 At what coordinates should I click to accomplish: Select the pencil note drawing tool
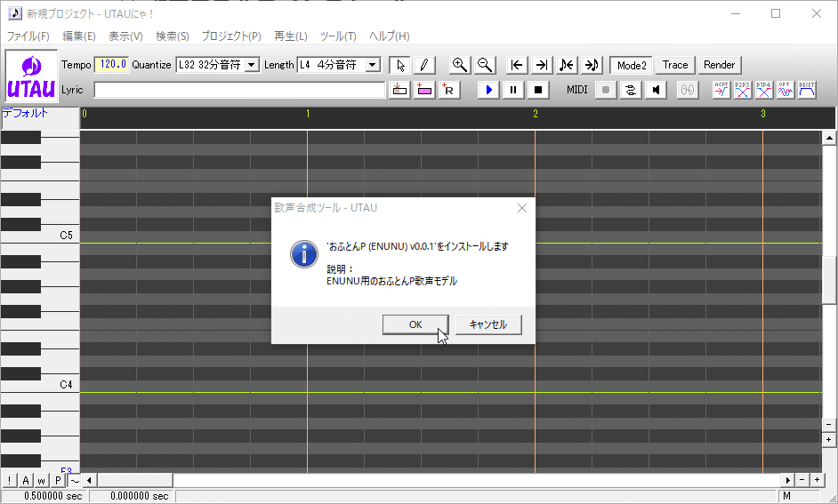click(x=424, y=65)
